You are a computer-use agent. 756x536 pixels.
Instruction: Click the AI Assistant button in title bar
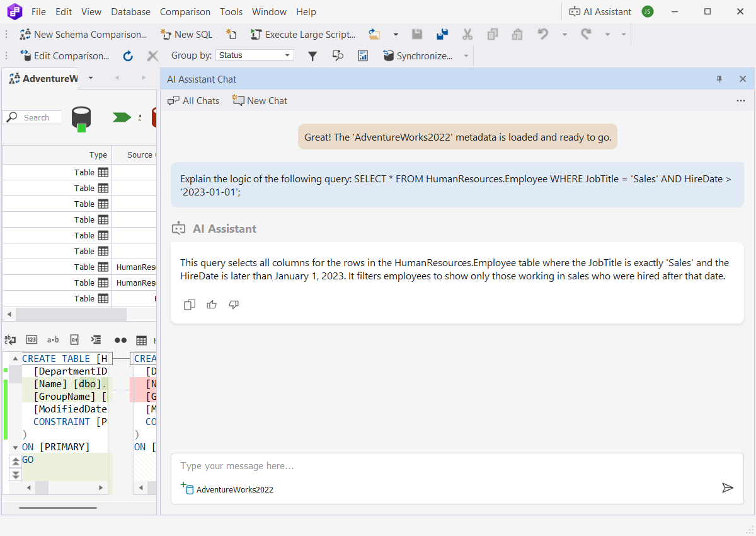[600, 11]
